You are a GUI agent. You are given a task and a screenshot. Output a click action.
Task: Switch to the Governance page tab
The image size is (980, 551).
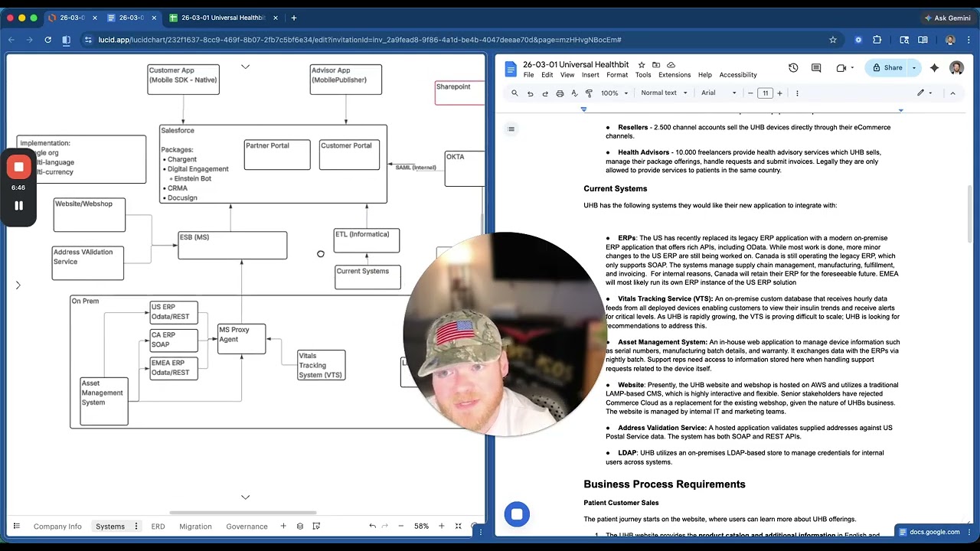tap(247, 527)
